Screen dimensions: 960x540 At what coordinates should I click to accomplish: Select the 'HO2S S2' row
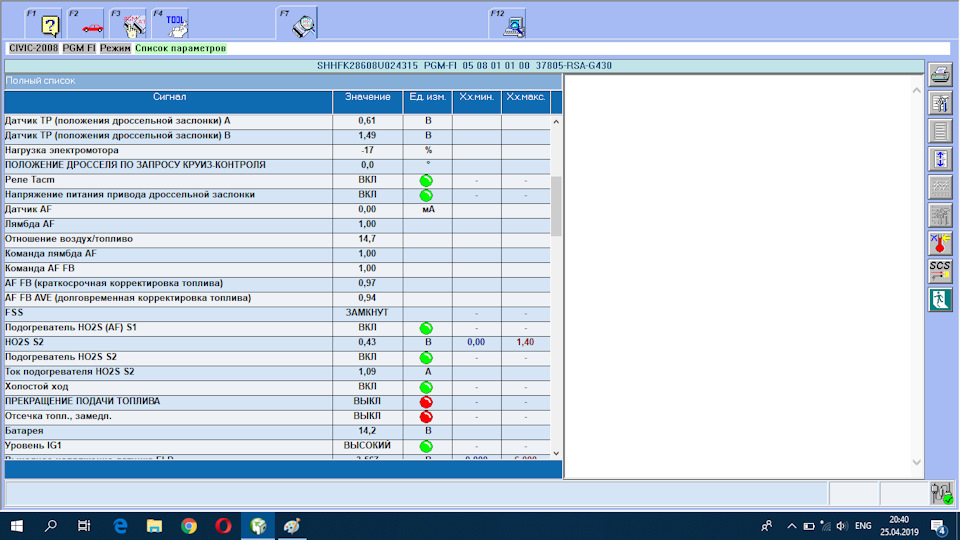(x=277, y=342)
